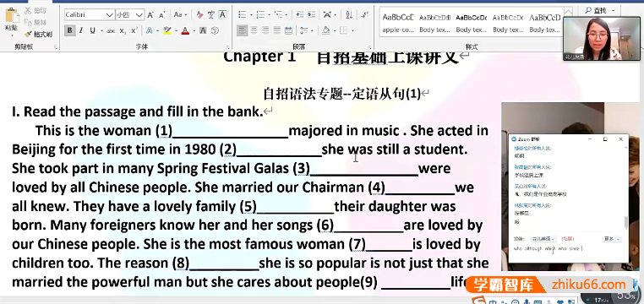Toggle Underline formatting

click(x=92, y=30)
